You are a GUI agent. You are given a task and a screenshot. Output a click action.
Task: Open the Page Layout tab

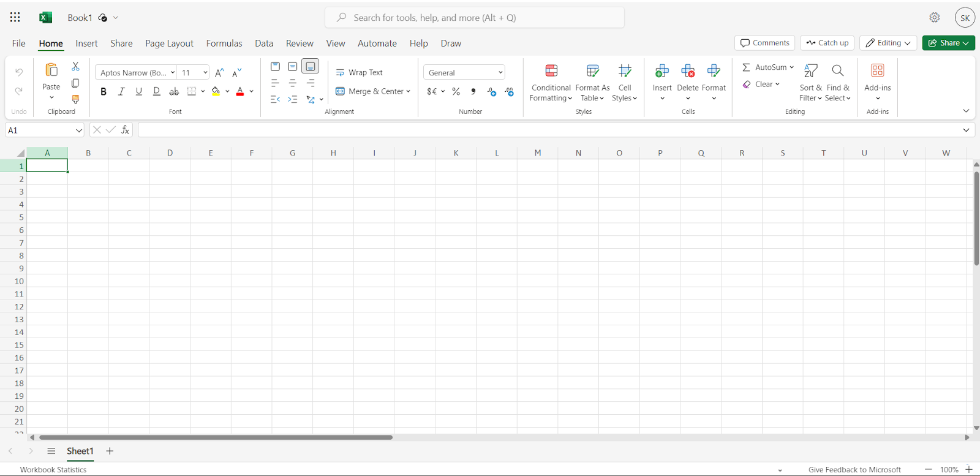point(169,43)
